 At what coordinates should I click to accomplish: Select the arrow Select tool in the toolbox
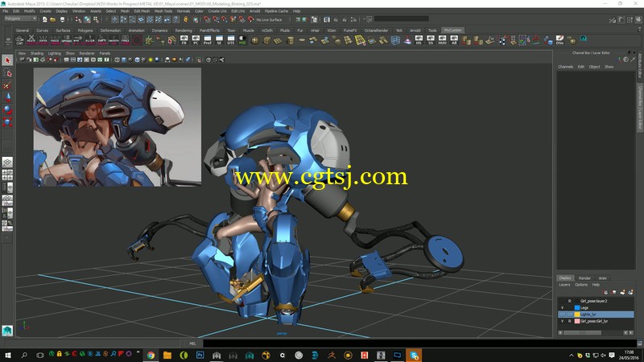coord(7,60)
